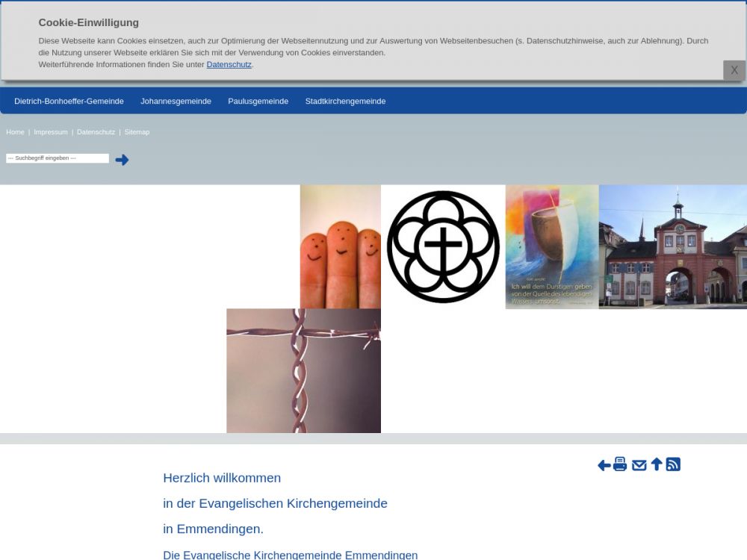The height and width of the screenshot is (560, 747).
Task: Follow the Datenschutz link in cookie notice
Action: [x=229, y=65]
